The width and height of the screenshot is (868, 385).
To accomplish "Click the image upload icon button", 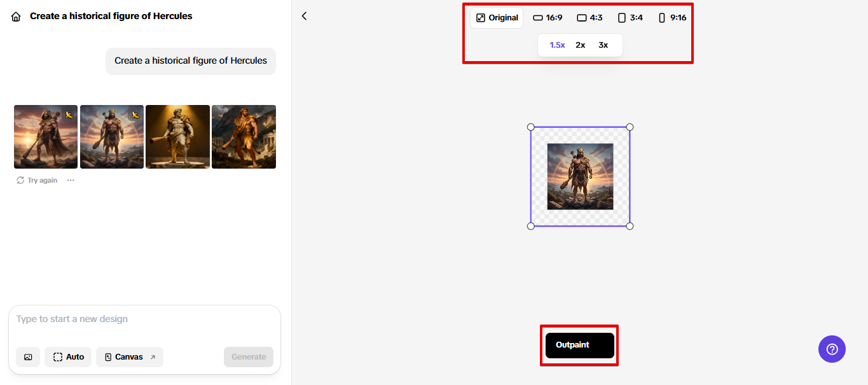I will 28,357.
